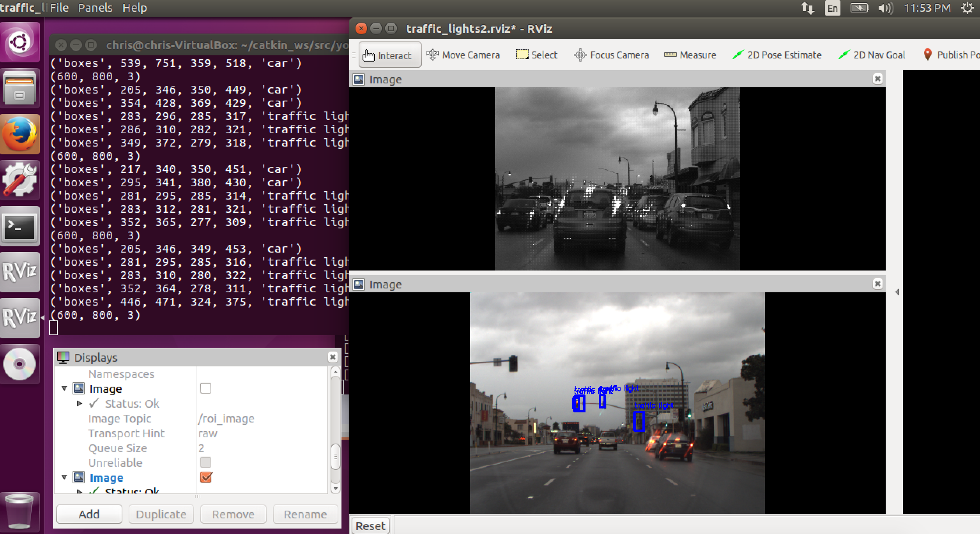The width and height of the screenshot is (980, 534).
Task: Choose the Select tool
Action: coord(537,55)
